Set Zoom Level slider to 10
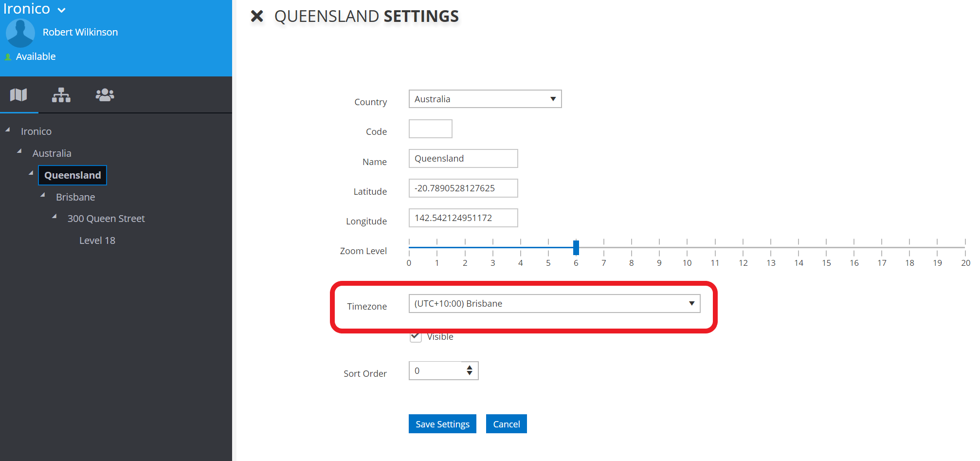The image size is (980, 461). (687, 247)
